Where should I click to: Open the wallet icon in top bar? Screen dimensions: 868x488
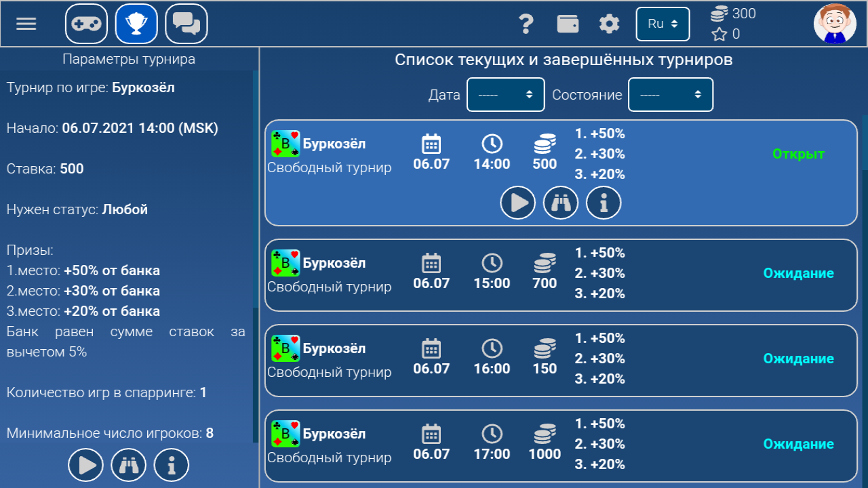(568, 23)
